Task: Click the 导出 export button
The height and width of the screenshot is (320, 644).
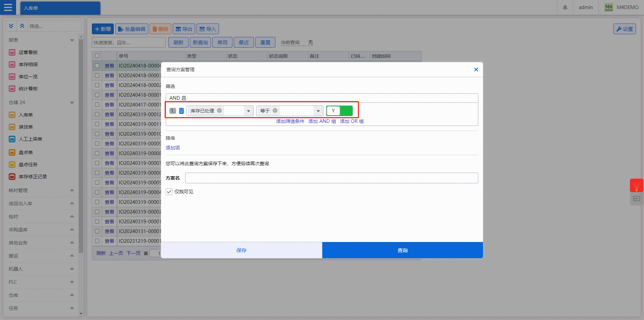Action: [184, 29]
